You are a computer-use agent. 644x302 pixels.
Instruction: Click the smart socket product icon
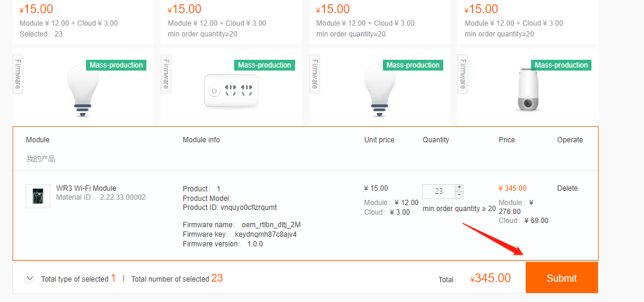231,91
